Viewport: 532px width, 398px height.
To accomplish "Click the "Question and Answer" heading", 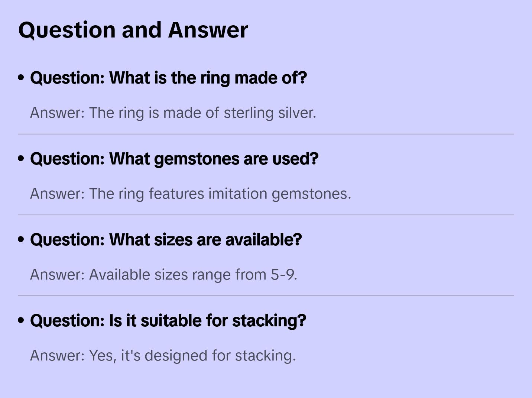I will pos(133,30).
